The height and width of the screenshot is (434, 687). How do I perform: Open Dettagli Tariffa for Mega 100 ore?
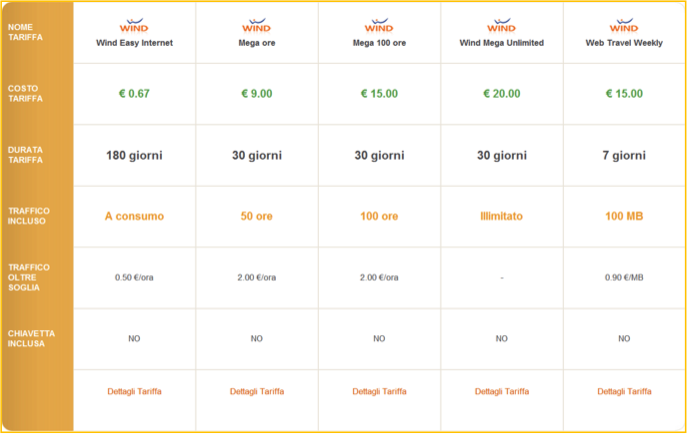pos(379,392)
